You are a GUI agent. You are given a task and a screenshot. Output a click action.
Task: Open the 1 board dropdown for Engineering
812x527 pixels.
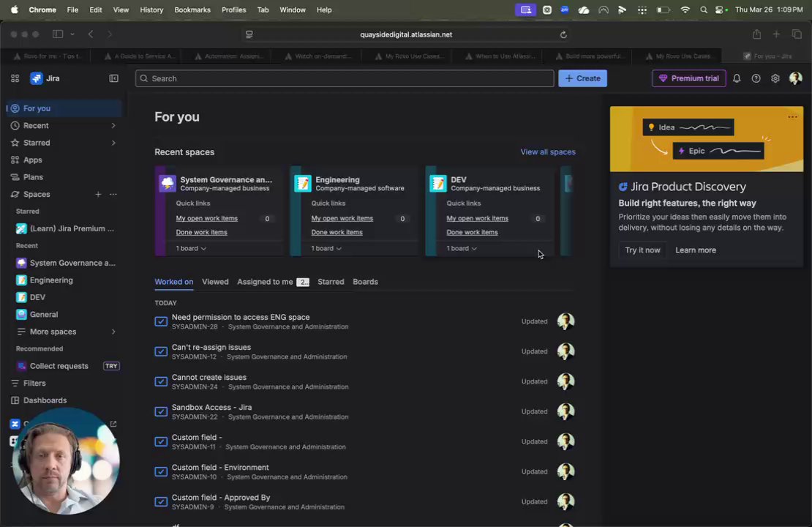[326, 248]
